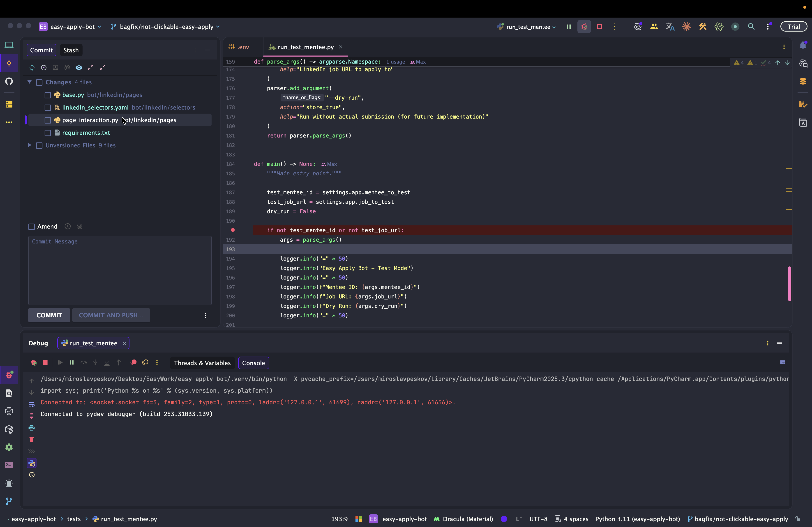Click the Stash button

click(71, 50)
